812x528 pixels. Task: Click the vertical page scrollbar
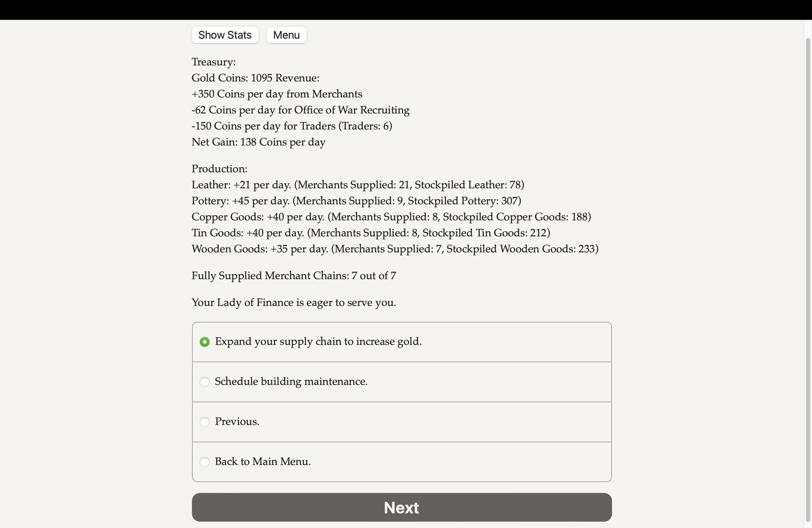pos(808,274)
